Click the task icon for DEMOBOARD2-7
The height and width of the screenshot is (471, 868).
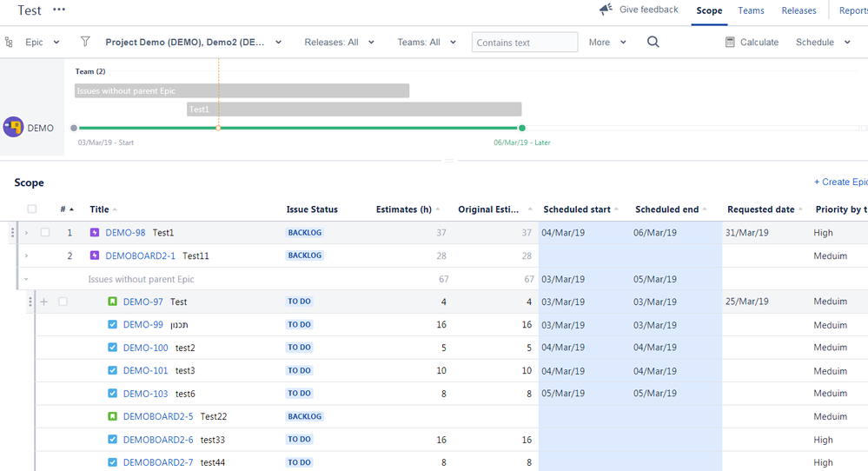(112, 462)
